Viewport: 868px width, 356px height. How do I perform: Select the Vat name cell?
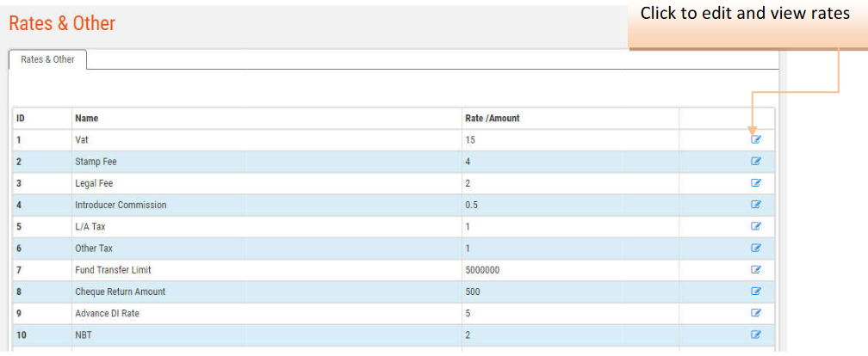[x=82, y=139]
